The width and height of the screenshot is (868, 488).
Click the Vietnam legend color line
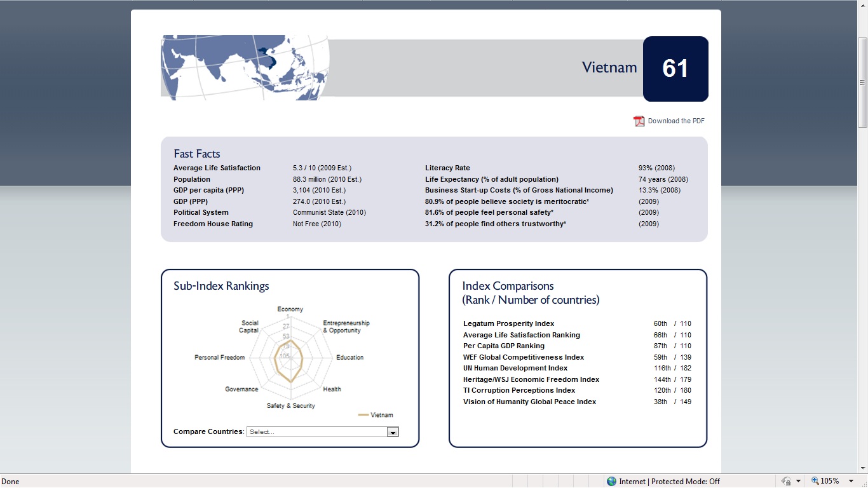coord(363,415)
